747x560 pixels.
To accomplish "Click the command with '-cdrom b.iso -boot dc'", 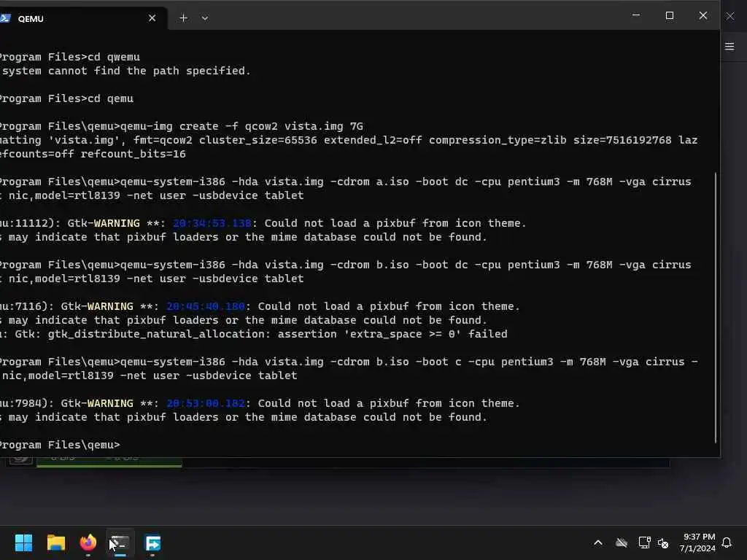I will pos(345,264).
